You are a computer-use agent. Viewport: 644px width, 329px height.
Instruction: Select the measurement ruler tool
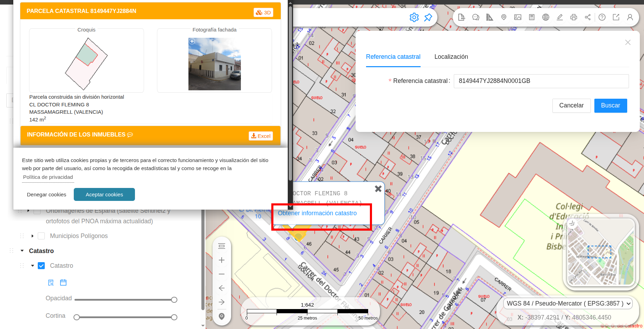489,17
